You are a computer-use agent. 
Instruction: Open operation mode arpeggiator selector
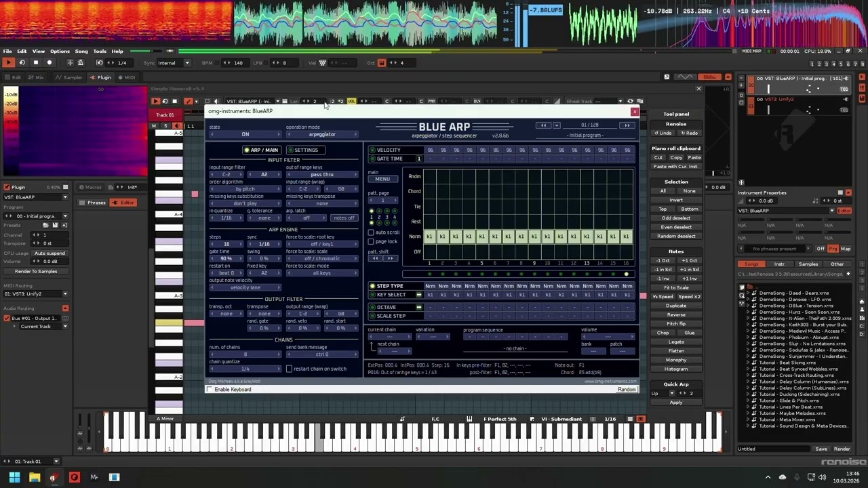point(322,134)
